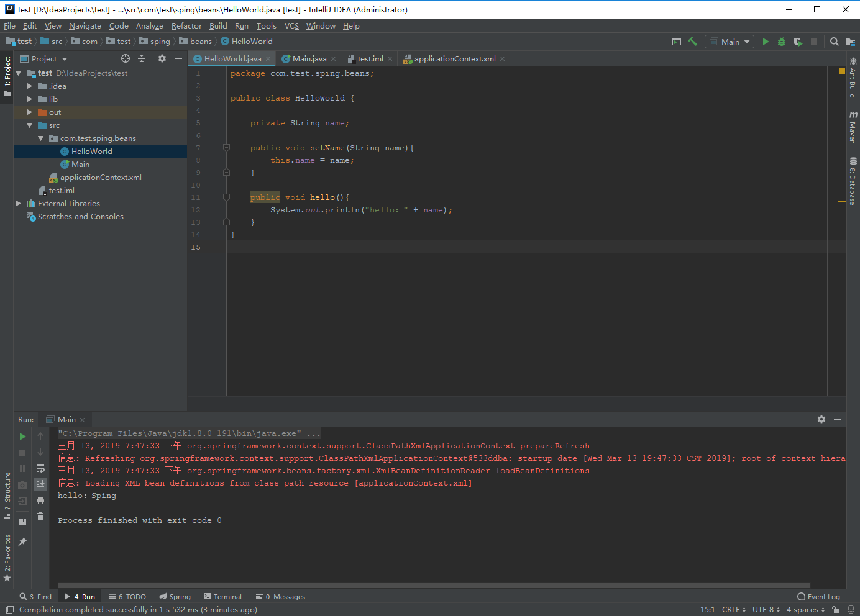Screen dimensions: 860x616
Task: Toggle scroll to end in Run console
Action: (x=40, y=484)
